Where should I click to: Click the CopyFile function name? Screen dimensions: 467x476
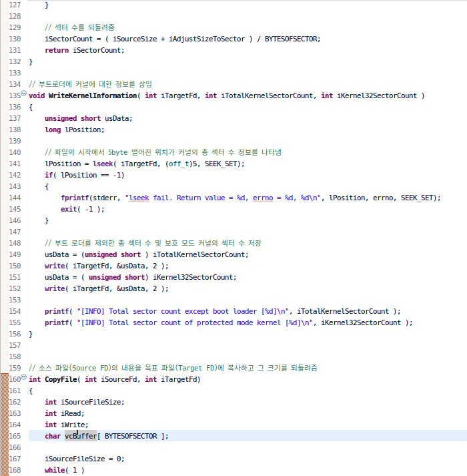pyautogui.click(x=61, y=379)
